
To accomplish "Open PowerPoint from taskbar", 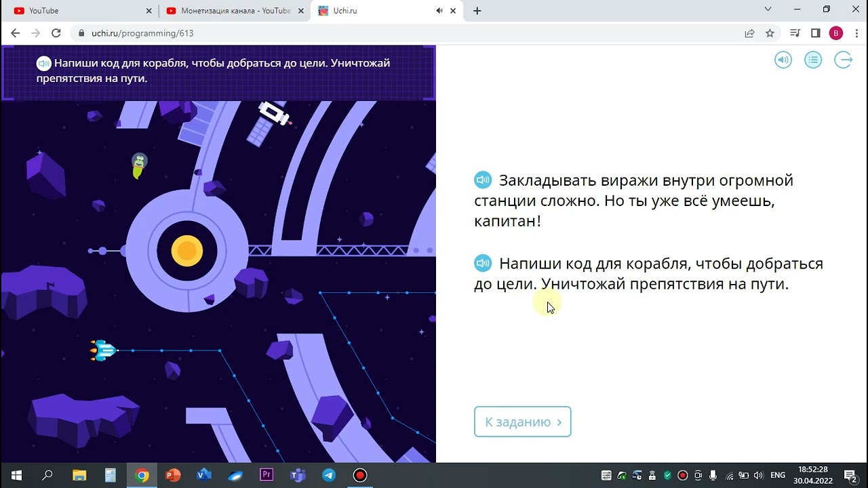I will coord(173,475).
